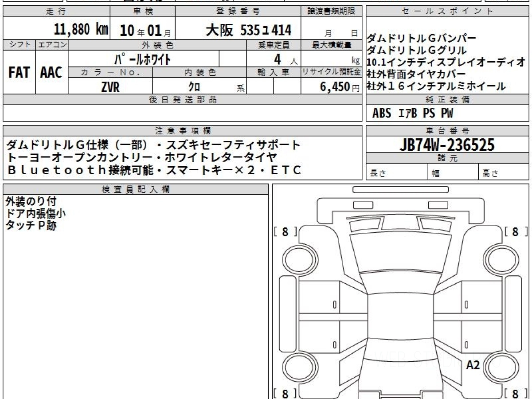
Task: Select 10.1インチディスプレイオーディオ line
Action: (446, 62)
